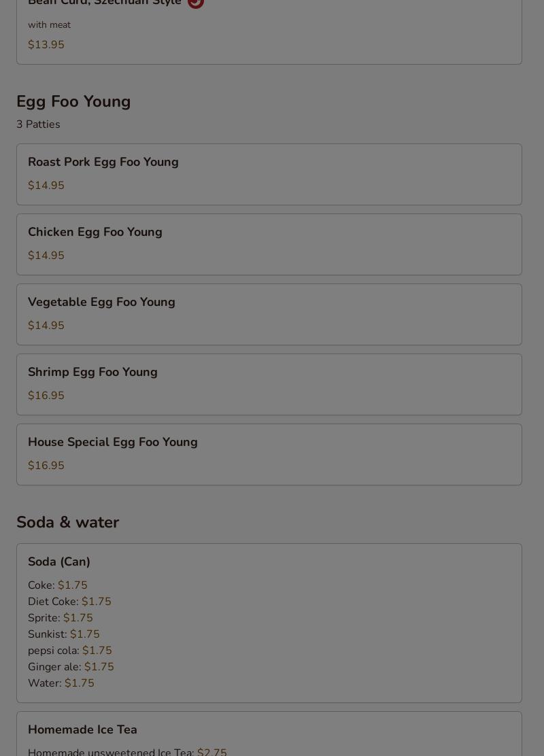Click the $16.95 price under Shrimp Egg Foo Young
Screen dimensions: 544x756
(x=46, y=396)
